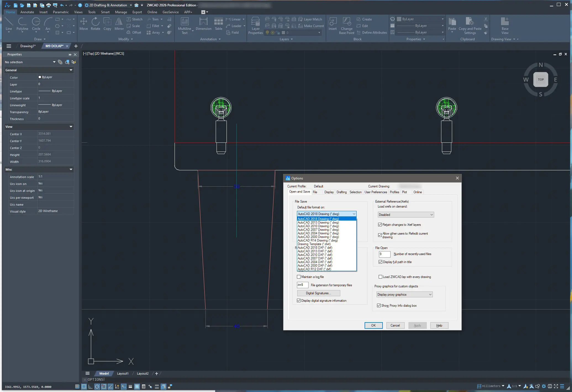Enable Maintain a log file checkbox
Image resolution: width=572 pixels, height=392 pixels.
tap(299, 277)
